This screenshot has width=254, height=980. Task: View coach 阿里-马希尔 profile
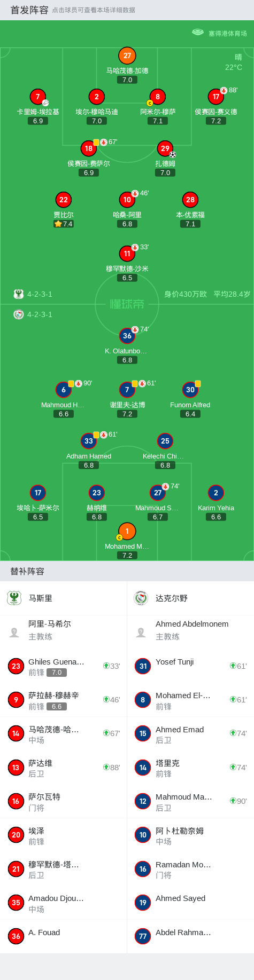tap(63, 630)
